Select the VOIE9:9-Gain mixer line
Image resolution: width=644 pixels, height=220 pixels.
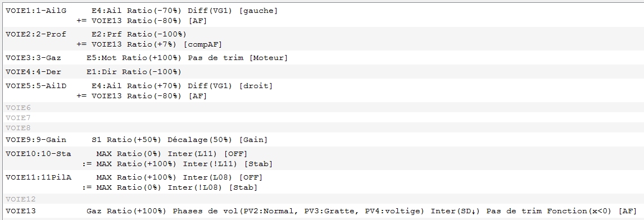[137, 140]
